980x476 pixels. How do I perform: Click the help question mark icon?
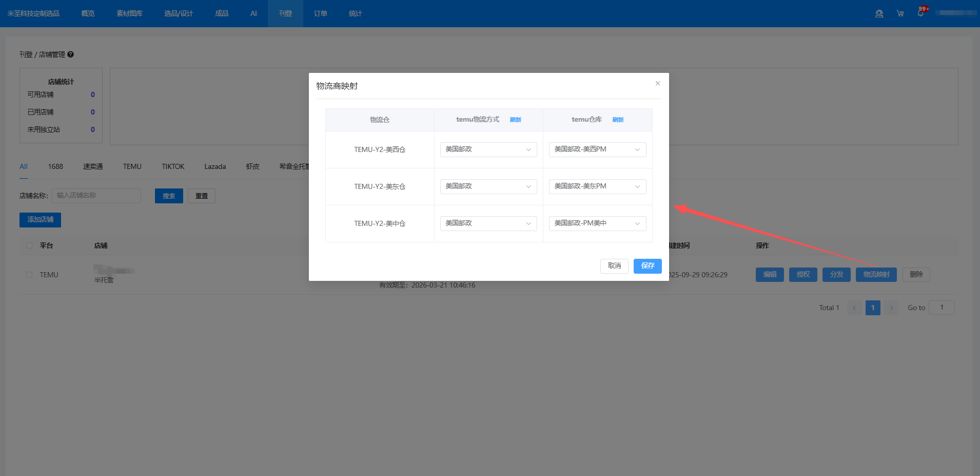[x=71, y=54]
